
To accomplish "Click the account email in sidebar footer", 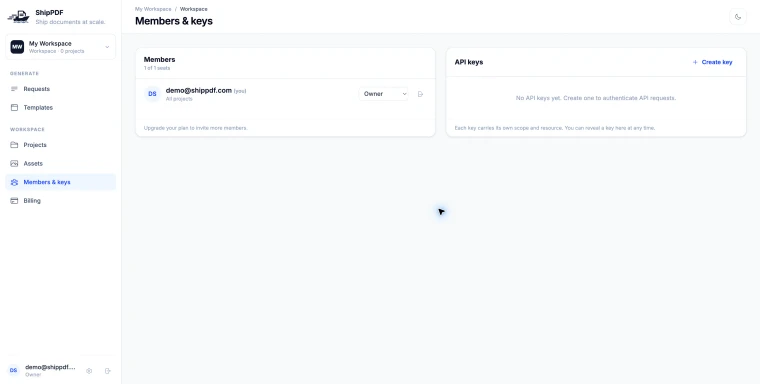I will [x=50, y=368].
